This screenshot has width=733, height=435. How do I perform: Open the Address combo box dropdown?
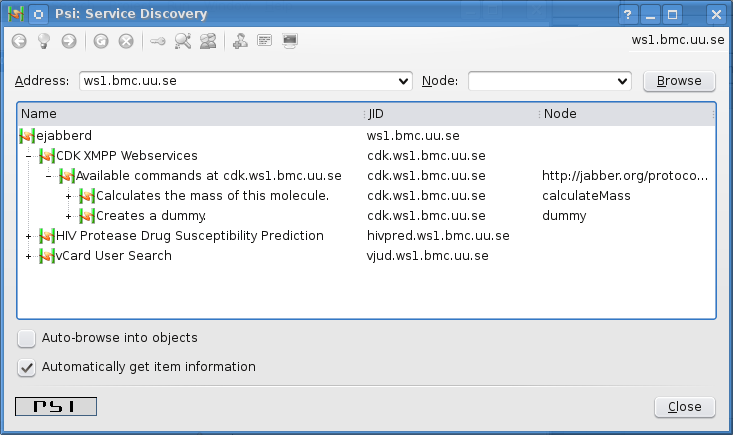(404, 81)
